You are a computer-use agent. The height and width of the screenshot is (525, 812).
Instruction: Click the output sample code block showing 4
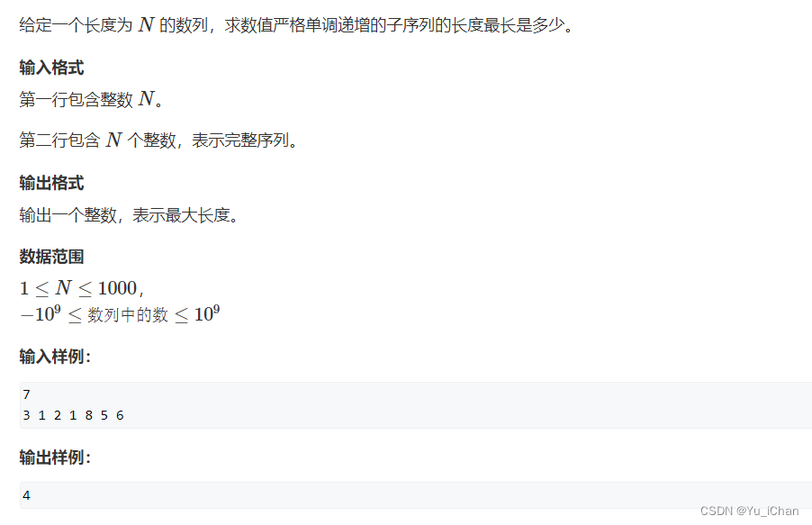pyautogui.click(x=416, y=495)
